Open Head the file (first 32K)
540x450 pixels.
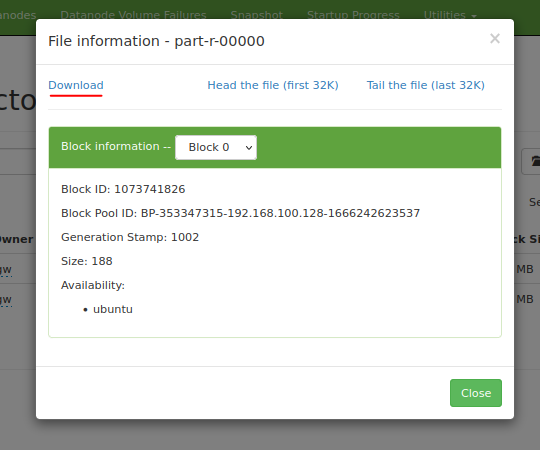click(x=273, y=85)
